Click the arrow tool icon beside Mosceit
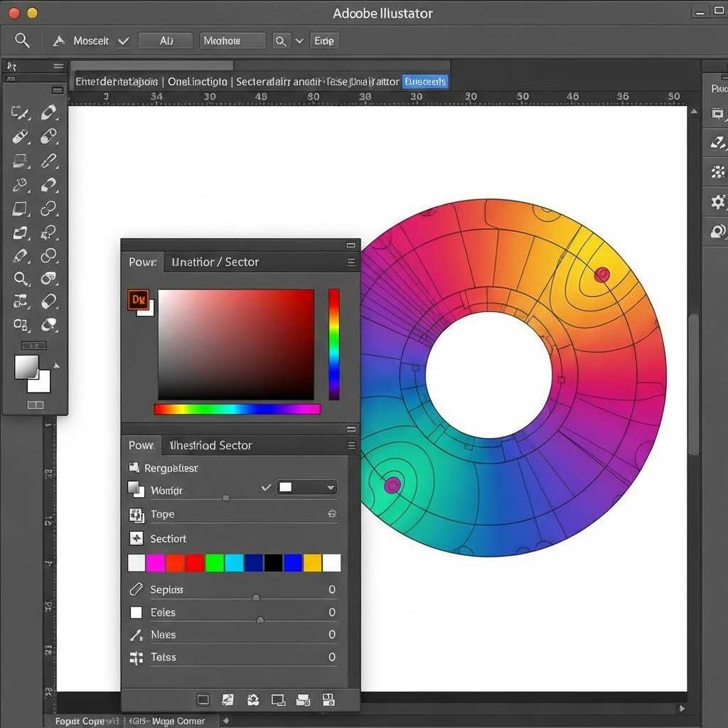Screen dimensions: 728x728 click(58, 41)
